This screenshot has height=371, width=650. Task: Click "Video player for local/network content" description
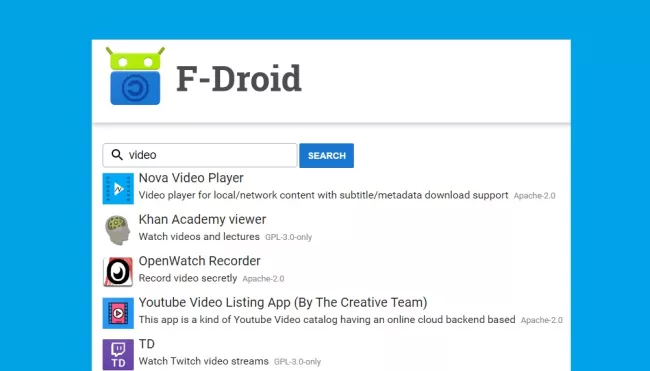(323, 195)
